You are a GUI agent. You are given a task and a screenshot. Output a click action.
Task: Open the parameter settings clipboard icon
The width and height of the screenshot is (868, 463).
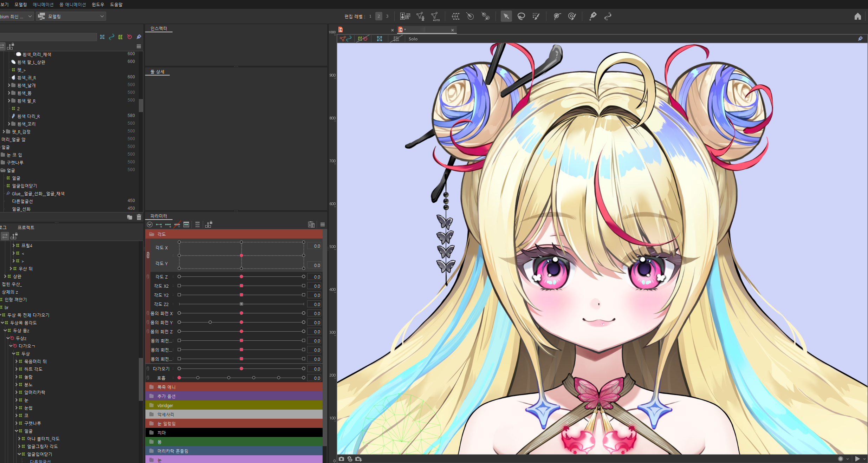pyautogui.click(x=311, y=224)
